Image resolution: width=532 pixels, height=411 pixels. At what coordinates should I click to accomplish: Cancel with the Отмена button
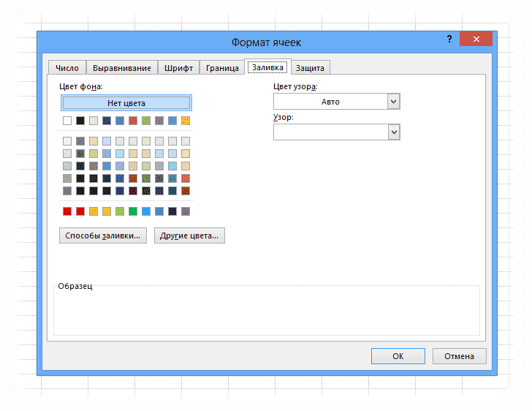(x=459, y=356)
